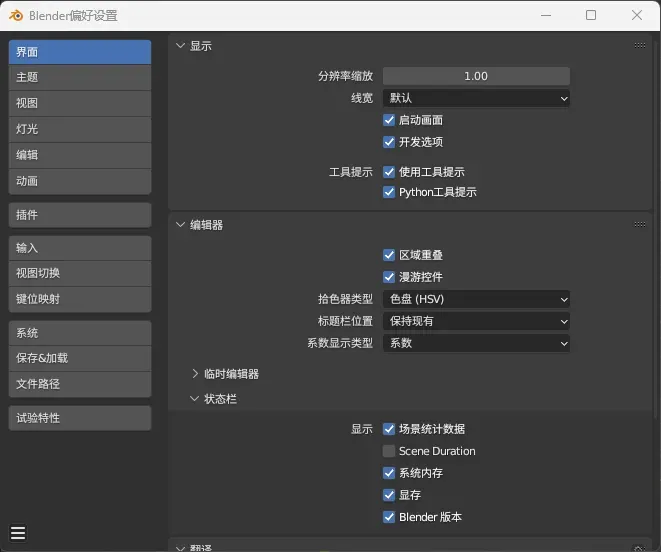The height and width of the screenshot is (552, 661).
Task: Maximize the Blender preferences window
Action: (591, 15)
